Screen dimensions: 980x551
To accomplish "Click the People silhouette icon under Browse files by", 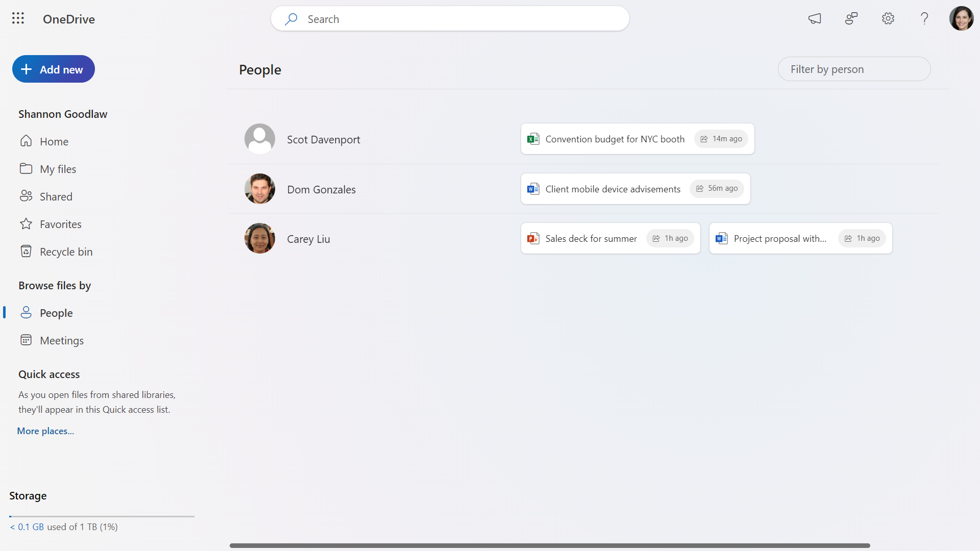I will tap(26, 312).
